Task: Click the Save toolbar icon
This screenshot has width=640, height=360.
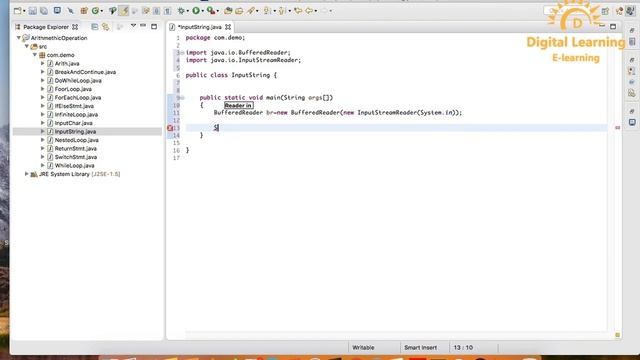Action: tap(33, 11)
